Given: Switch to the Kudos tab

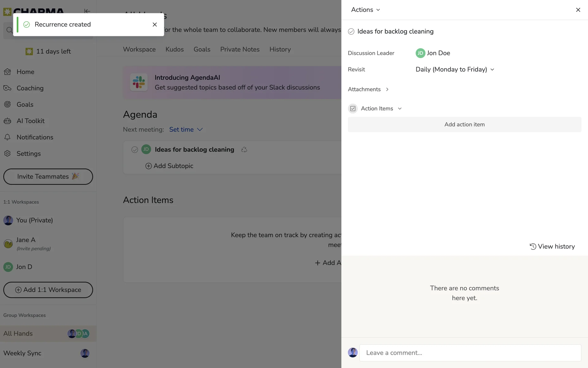Looking at the screenshot, I should [x=175, y=49].
